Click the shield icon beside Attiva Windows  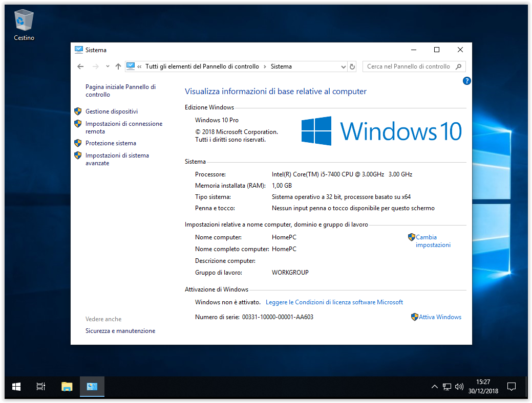[x=415, y=317]
